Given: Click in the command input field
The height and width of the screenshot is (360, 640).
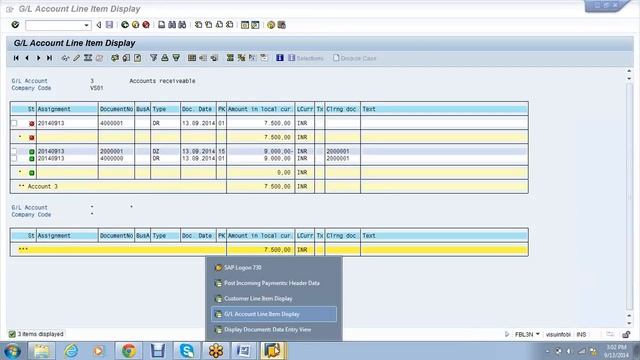Looking at the screenshot, I should [54, 25].
